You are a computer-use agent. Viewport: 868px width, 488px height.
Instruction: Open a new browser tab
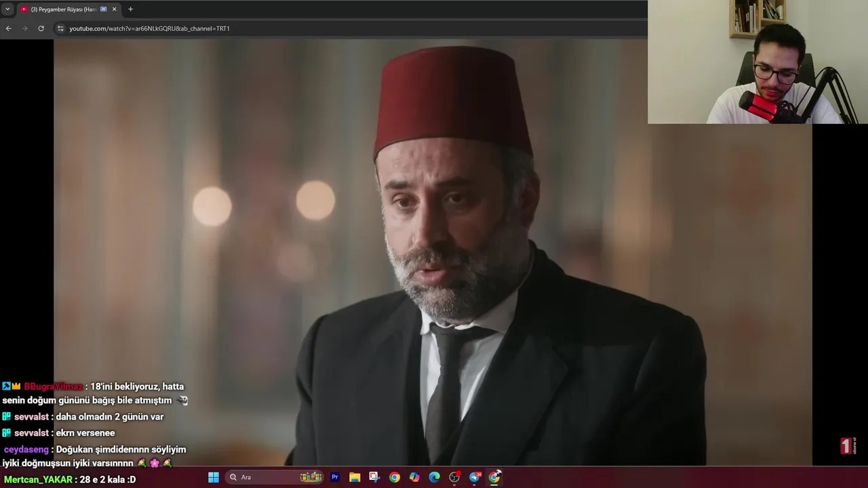click(130, 9)
